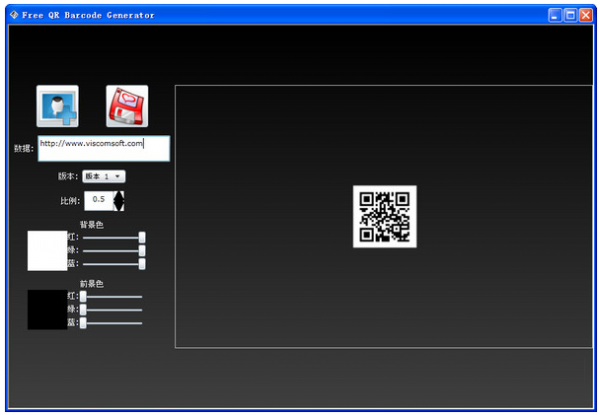Click background color red slider handle
600x415 pixels.
(142, 238)
